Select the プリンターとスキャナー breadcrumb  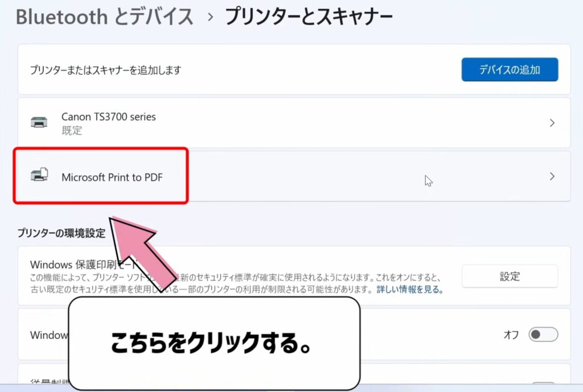307,16
